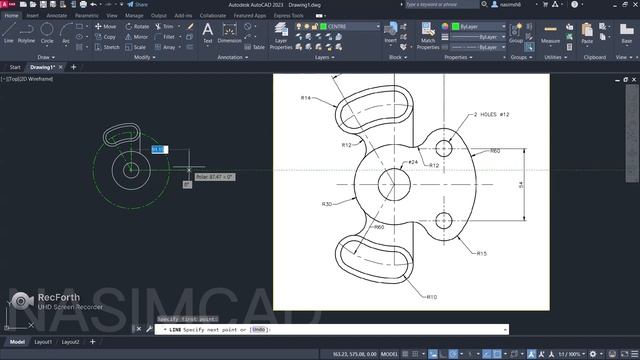Toggle snap mode in status bar
Screen dimensions: 640x360
tap(415, 354)
